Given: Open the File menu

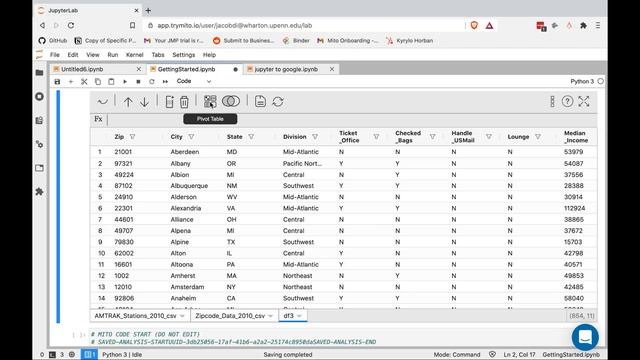Looking at the screenshot, I should [55, 55].
